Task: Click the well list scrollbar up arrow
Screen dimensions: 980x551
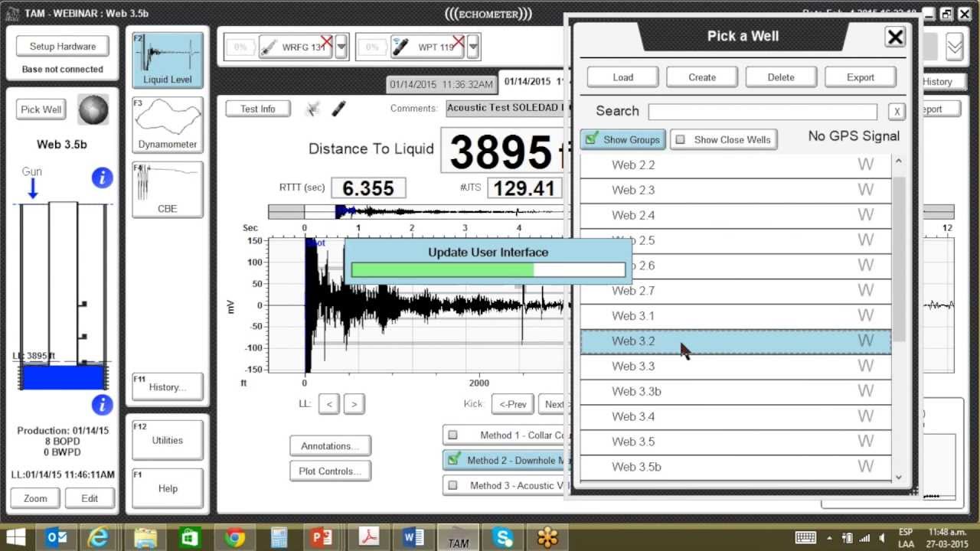Action: pos(899,161)
